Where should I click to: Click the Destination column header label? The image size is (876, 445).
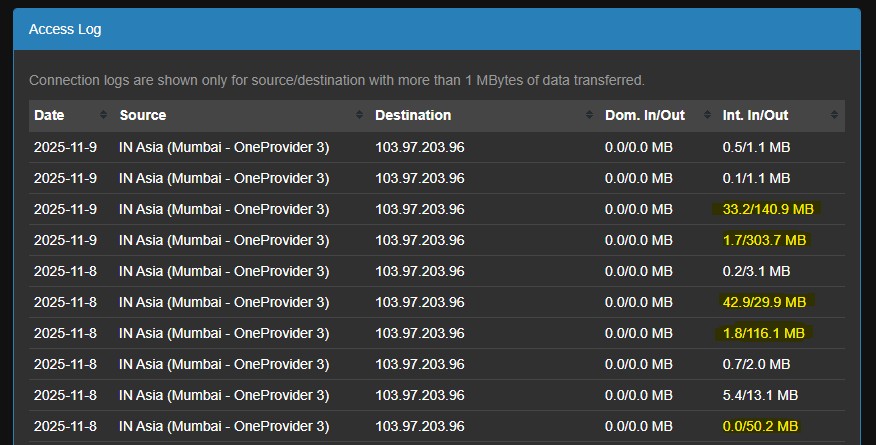[413, 116]
